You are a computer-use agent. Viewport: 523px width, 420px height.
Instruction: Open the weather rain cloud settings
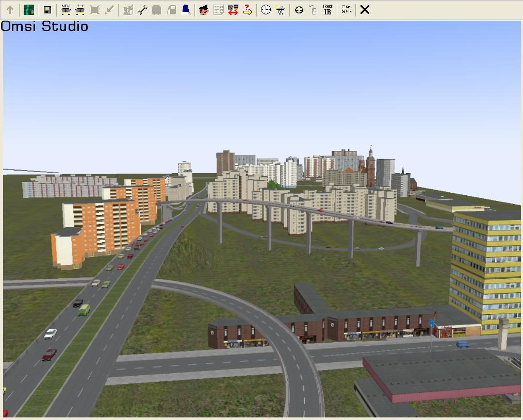[x=280, y=10]
